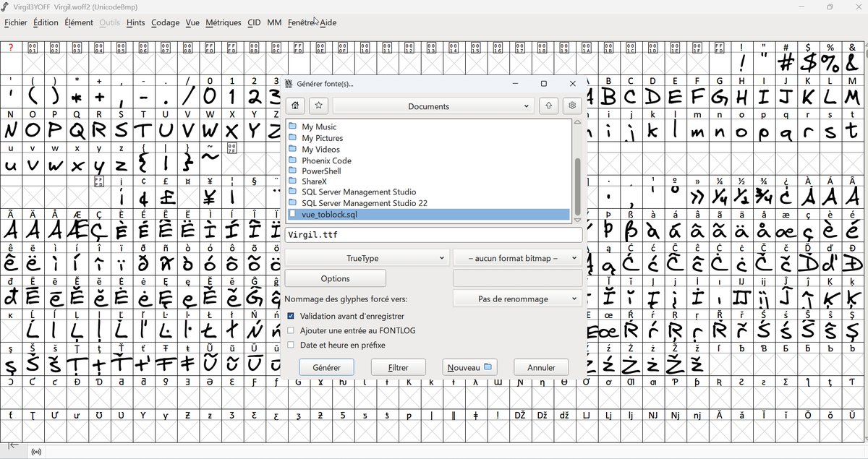Viewport: 868px width, 459px height.
Task: Create new folder with Nouveau button
Action: tap(470, 367)
